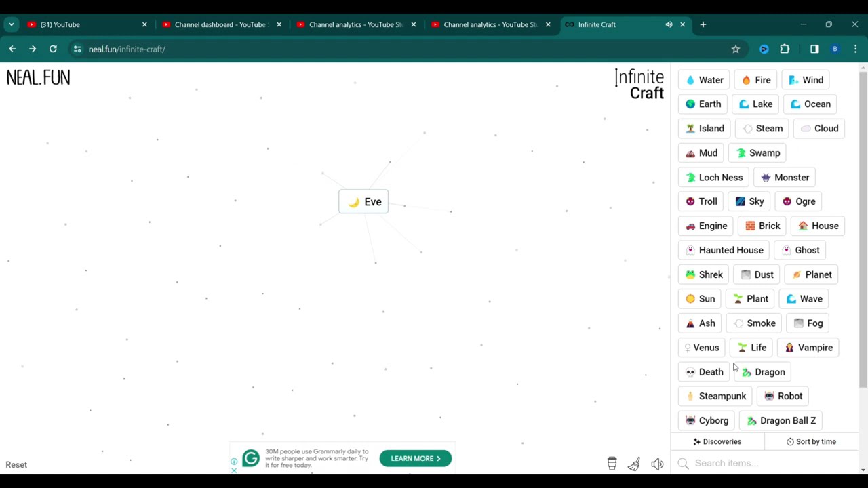
Task: Pick the Haunted House element
Action: pyautogui.click(x=724, y=250)
